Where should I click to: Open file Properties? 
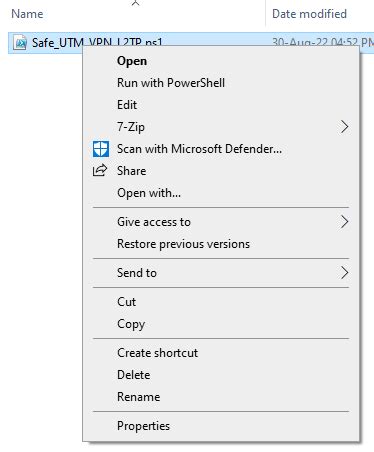click(x=143, y=426)
